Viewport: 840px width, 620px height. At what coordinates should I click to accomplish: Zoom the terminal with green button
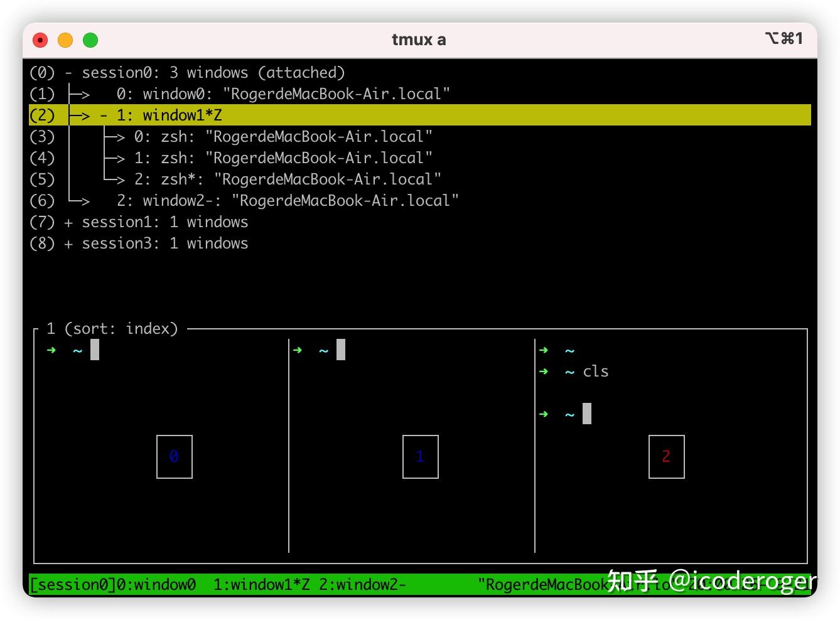pyautogui.click(x=90, y=40)
